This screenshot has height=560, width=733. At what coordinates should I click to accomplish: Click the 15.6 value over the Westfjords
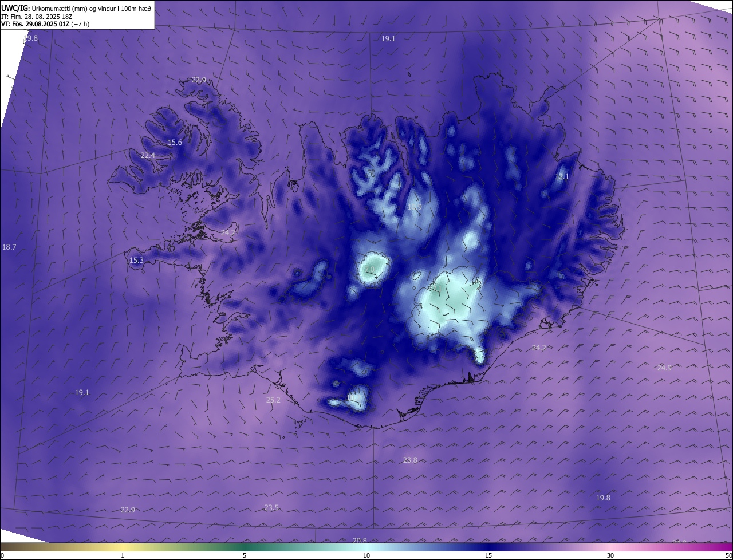pos(175,143)
